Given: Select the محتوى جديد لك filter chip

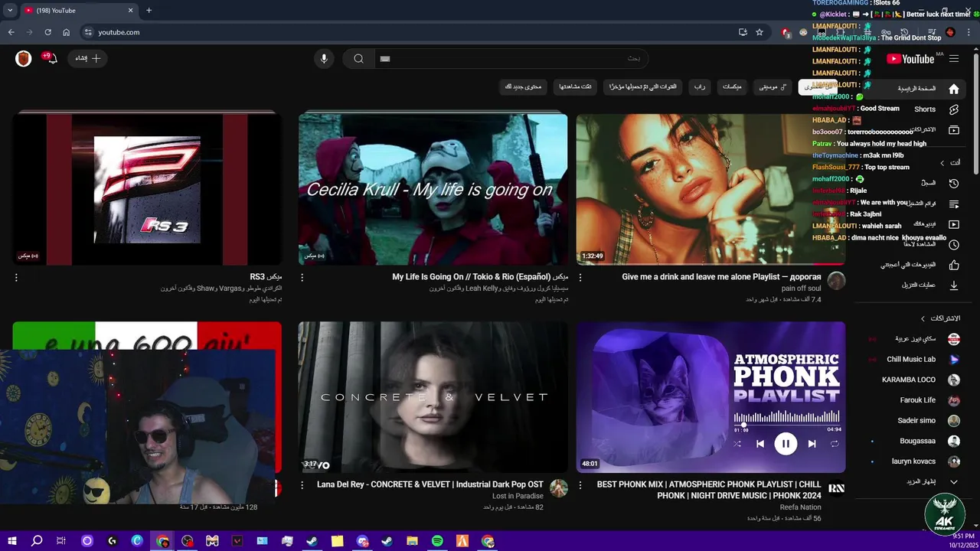Looking at the screenshot, I should coord(523,87).
